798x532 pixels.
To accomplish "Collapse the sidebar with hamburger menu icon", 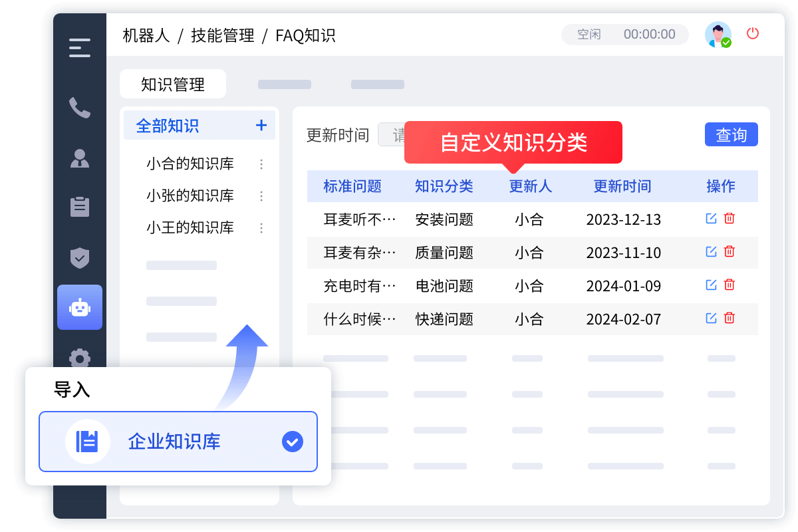I will pos(80,48).
